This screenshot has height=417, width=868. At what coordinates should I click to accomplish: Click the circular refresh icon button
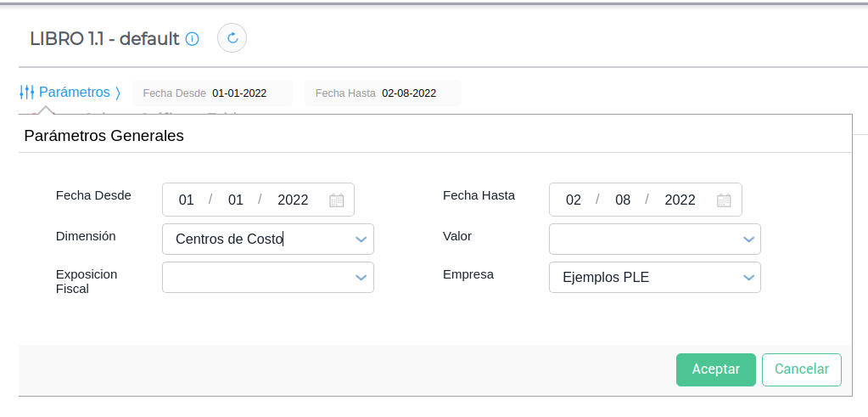[232, 38]
